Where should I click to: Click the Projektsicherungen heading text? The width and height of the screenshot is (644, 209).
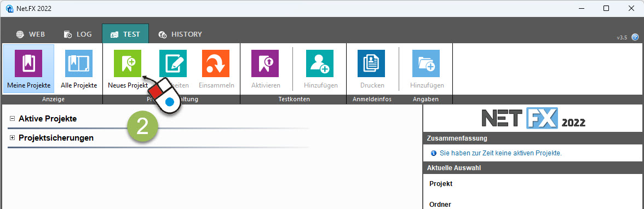tap(56, 138)
